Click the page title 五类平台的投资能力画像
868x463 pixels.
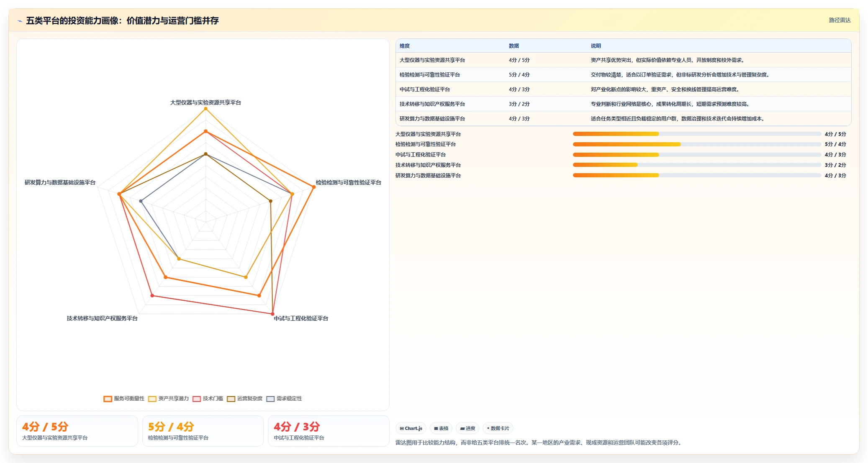point(122,21)
